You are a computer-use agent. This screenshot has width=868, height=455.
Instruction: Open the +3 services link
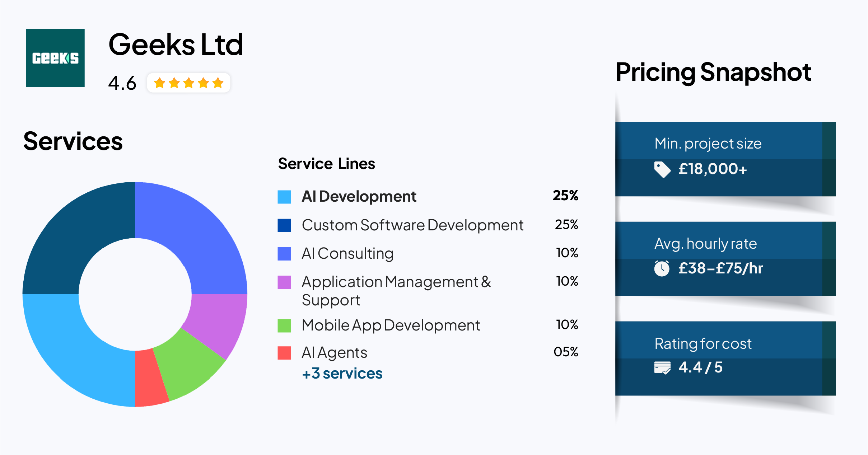point(342,373)
